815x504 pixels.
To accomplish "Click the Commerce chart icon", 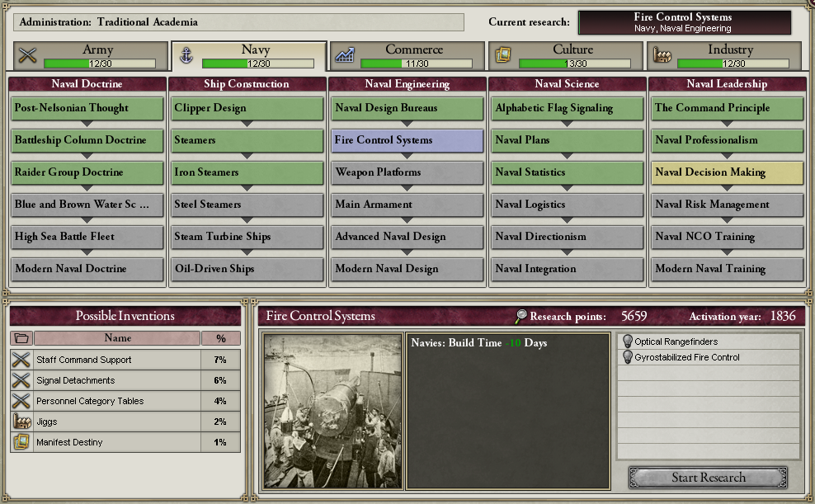I will tap(345, 55).
